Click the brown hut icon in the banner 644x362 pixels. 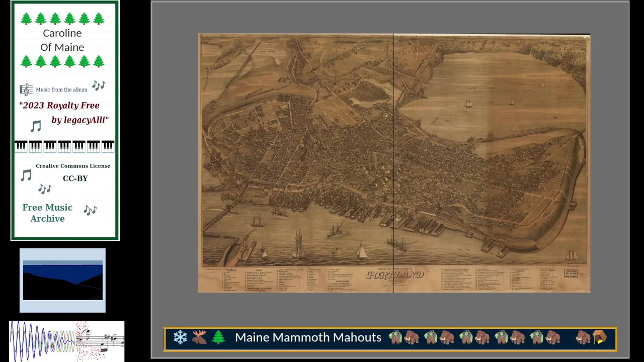click(600, 337)
